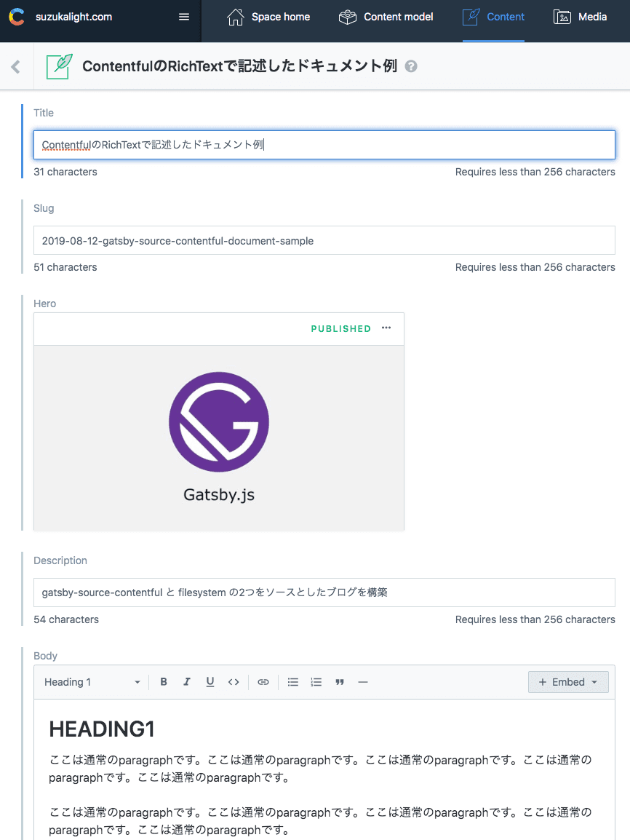Click the help question mark icon
Viewport: 630px width, 840px height.
click(411, 66)
